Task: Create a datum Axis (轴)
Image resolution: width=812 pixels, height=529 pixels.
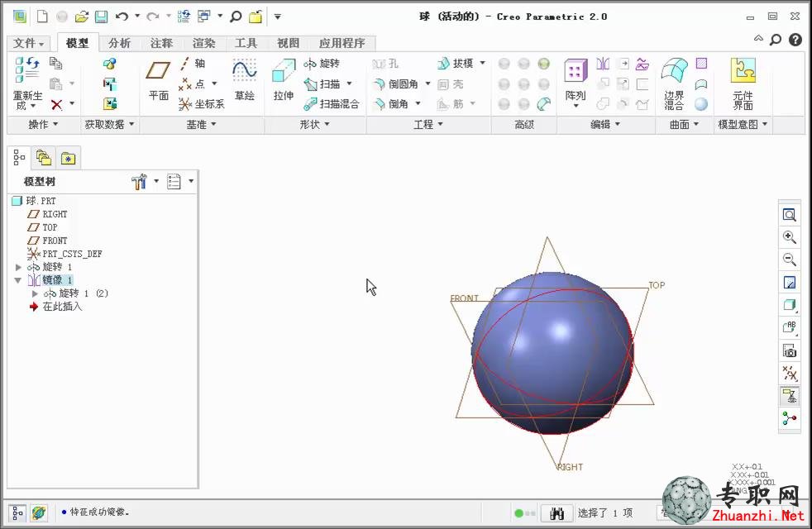Action: tap(192, 64)
